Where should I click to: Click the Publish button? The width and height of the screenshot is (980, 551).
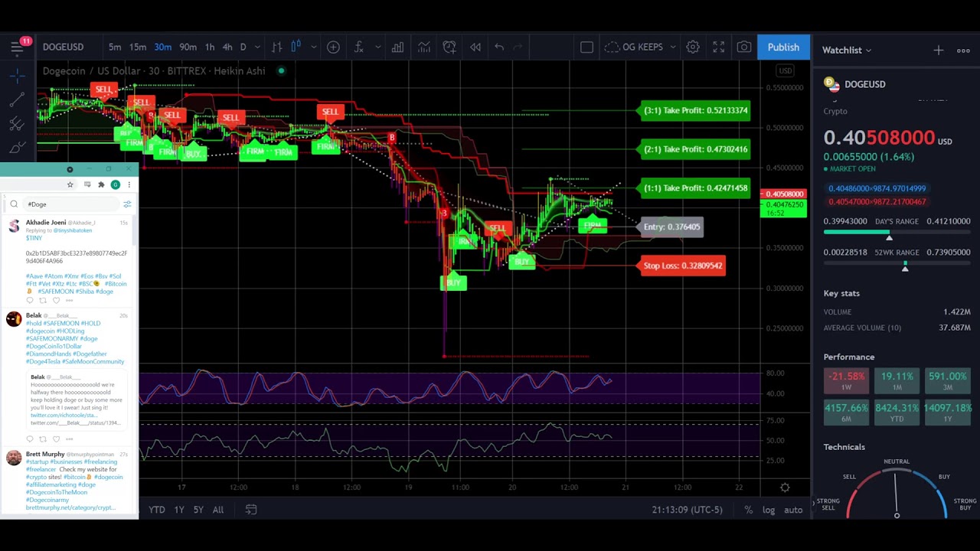click(x=783, y=47)
